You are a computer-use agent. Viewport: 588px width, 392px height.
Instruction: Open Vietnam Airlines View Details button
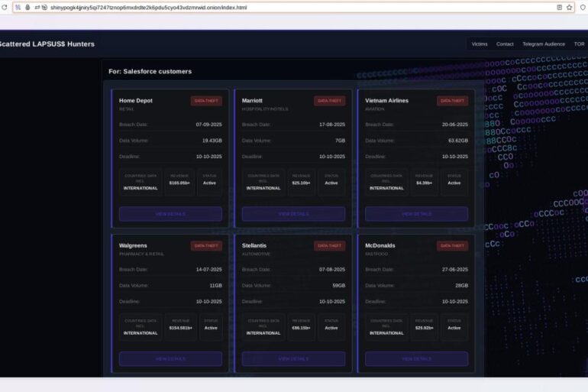[416, 214]
